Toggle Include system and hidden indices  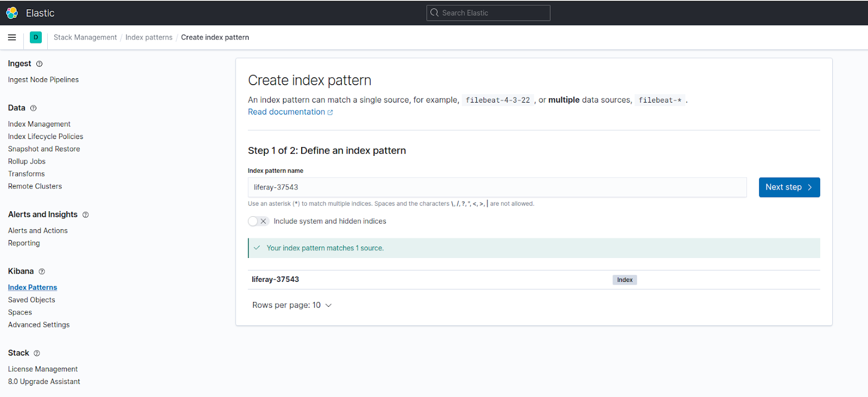coord(258,221)
